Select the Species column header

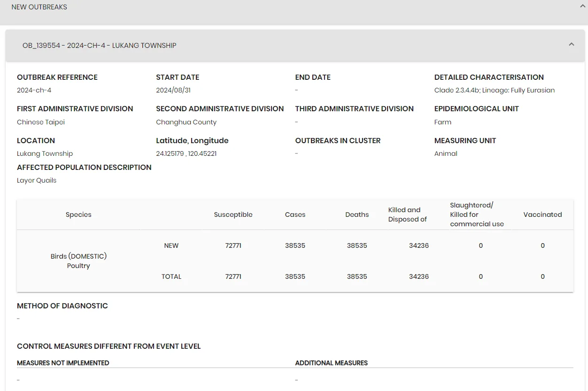pos(78,215)
